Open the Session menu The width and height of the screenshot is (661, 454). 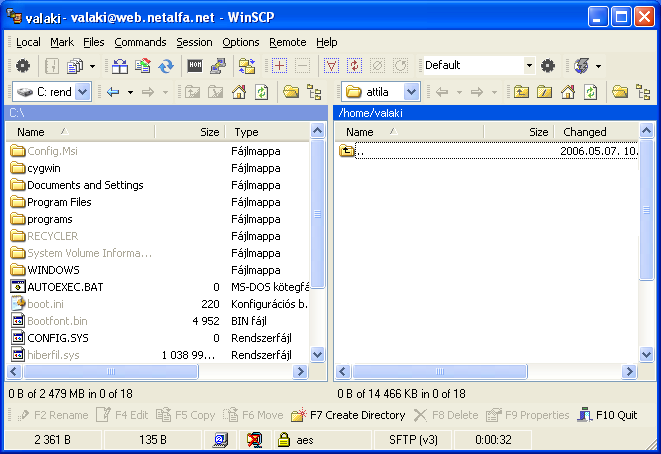tap(194, 42)
